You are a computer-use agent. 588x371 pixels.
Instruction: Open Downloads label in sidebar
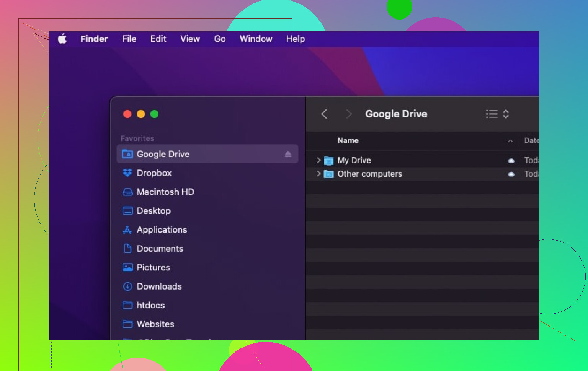click(x=159, y=286)
